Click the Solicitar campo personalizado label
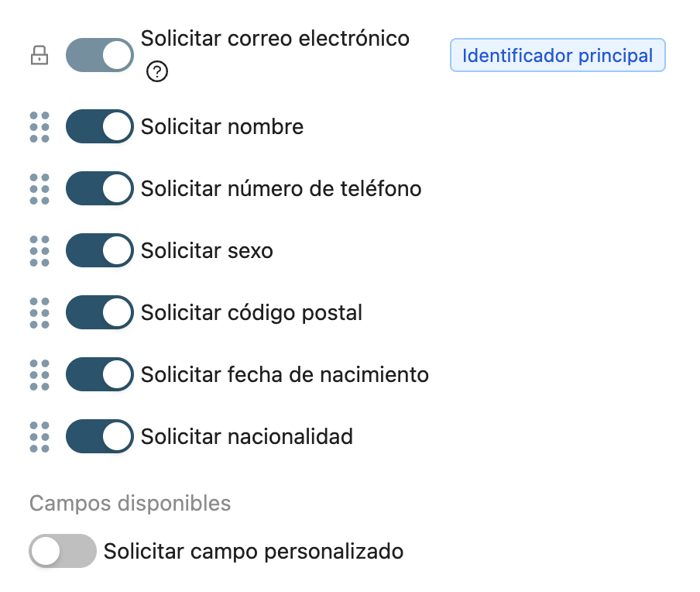The width and height of the screenshot is (700, 592). [253, 551]
